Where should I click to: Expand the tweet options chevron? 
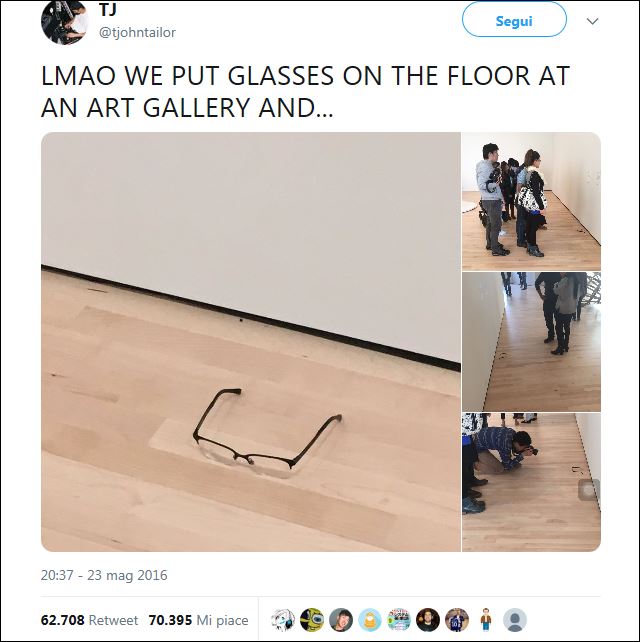pos(592,21)
